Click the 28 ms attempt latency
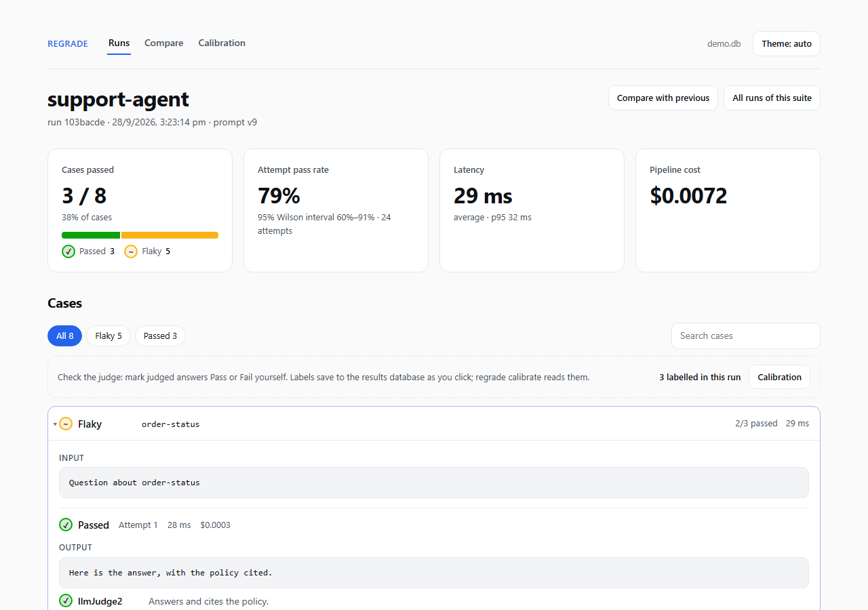868x610 pixels. pos(179,525)
